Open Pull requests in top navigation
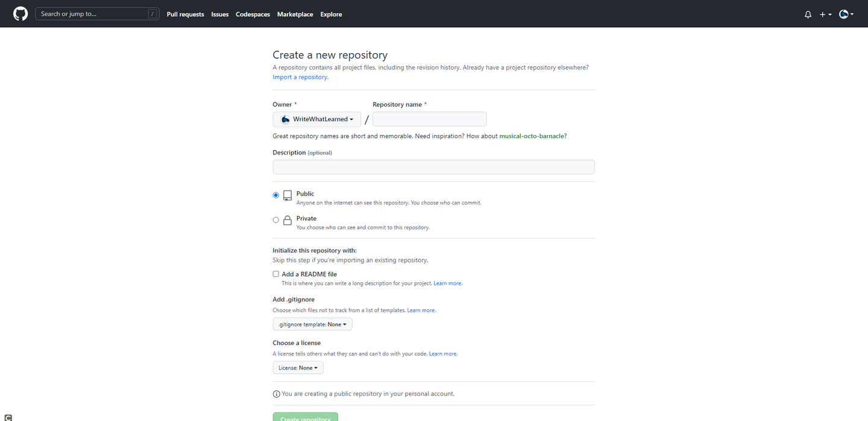 (x=185, y=14)
